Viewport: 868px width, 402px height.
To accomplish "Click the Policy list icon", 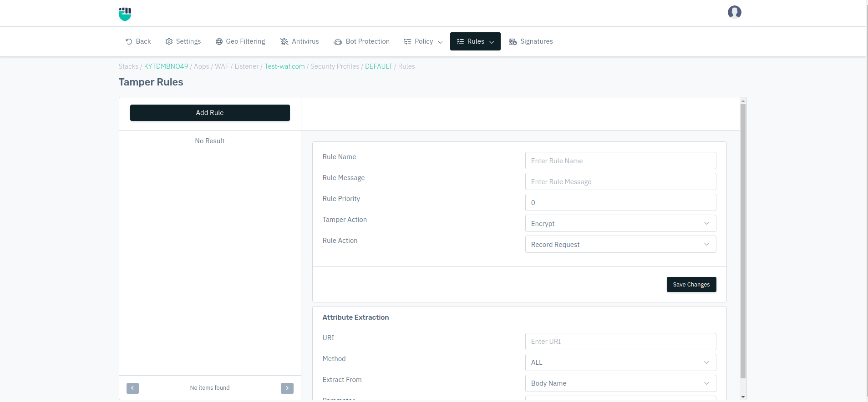I will [x=407, y=41].
